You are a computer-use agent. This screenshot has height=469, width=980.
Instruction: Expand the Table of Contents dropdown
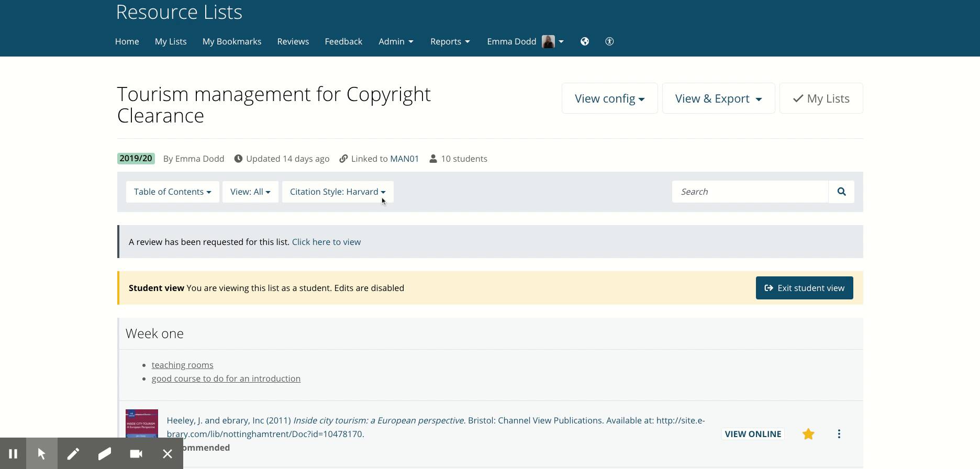(172, 192)
